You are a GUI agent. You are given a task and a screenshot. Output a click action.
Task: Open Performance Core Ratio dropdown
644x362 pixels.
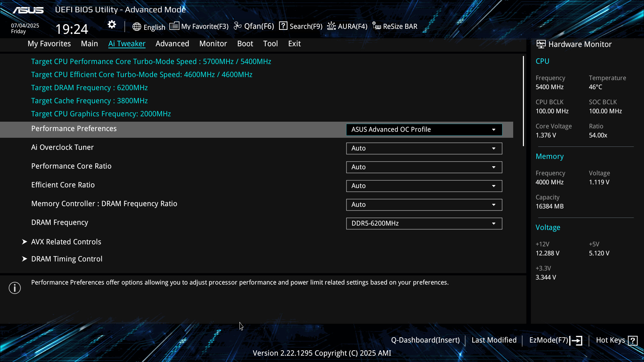(x=424, y=167)
